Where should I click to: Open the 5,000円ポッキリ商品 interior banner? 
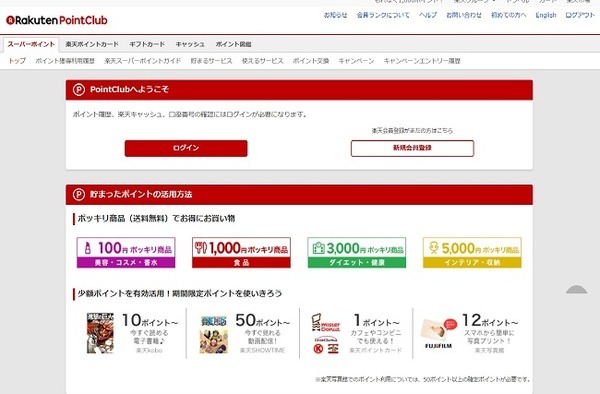pyautogui.click(x=472, y=252)
